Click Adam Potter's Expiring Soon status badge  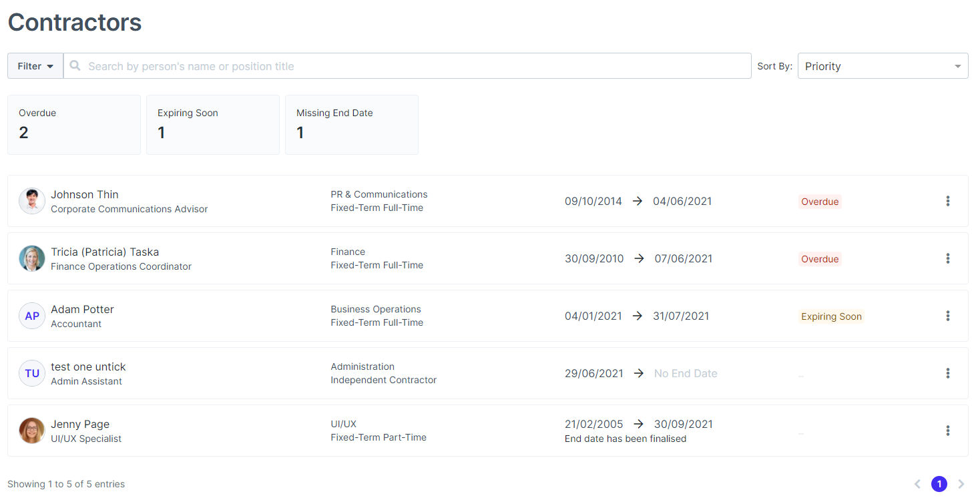click(831, 316)
